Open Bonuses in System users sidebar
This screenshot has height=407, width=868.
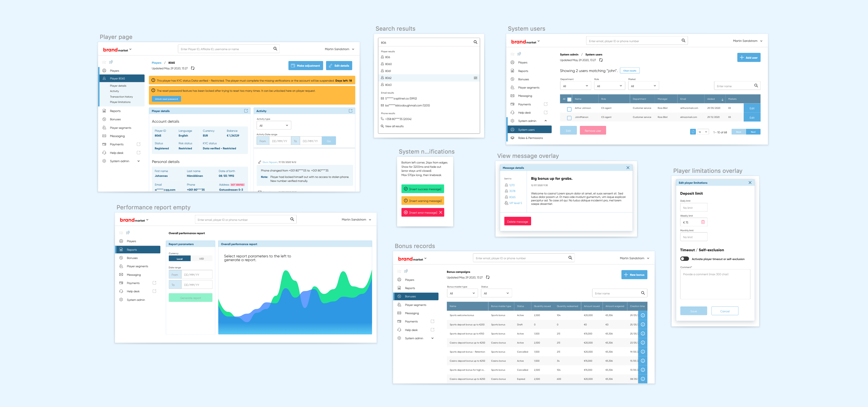(523, 79)
